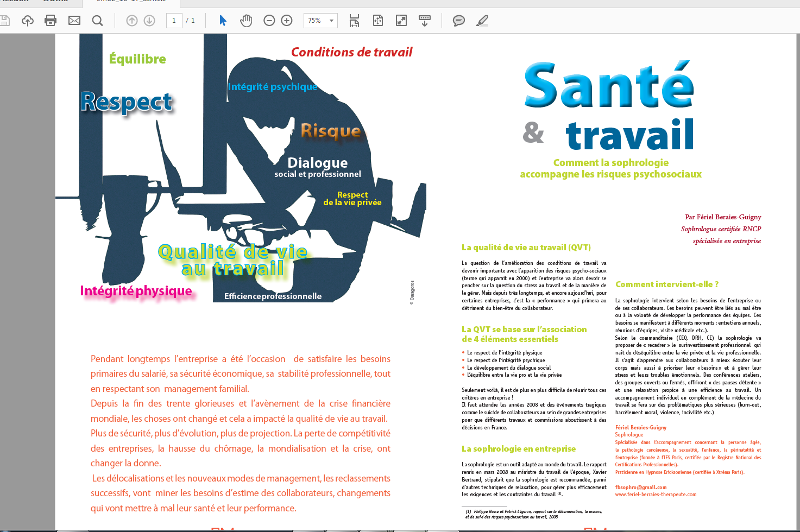Print the document with the printer icon
800x532 pixels.
pyautogui.click(x=51, y=21)
